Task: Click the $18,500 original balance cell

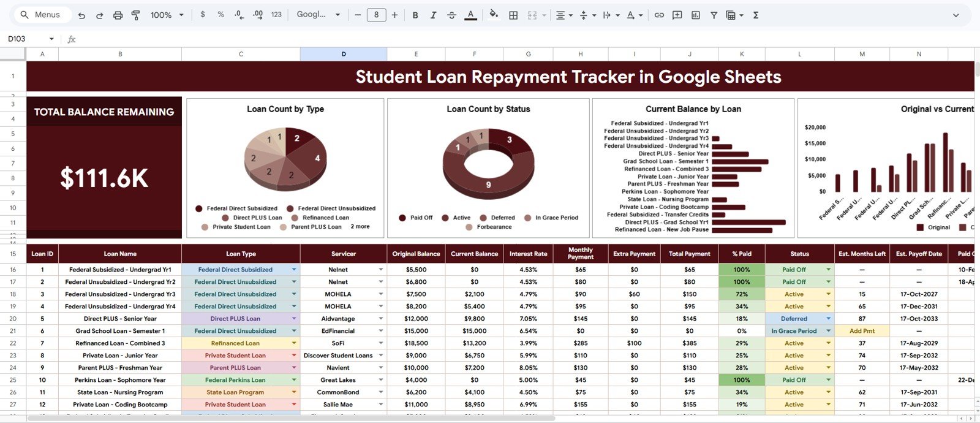Action: coord(416,343)
